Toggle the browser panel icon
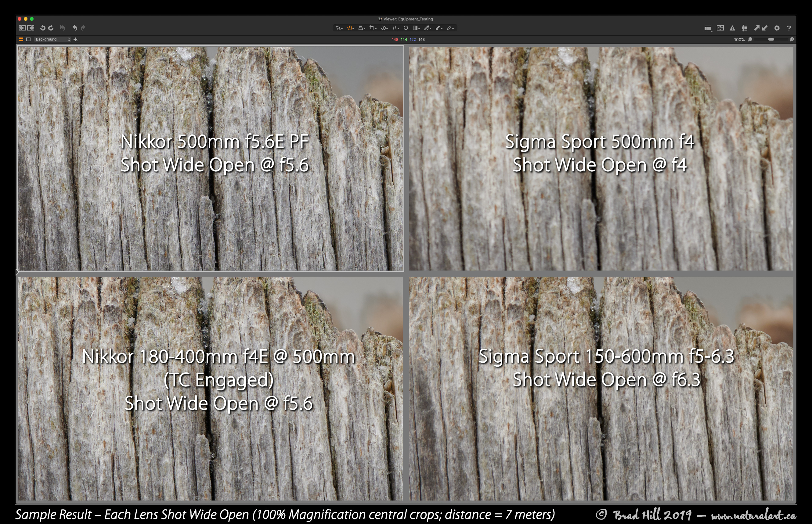 click(x=708, y=28)
